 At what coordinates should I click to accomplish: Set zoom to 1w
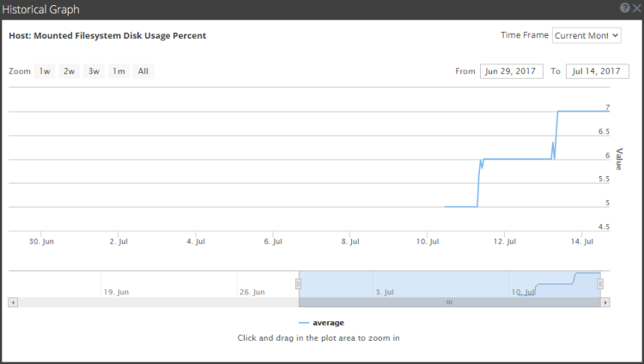pos(45,71)
